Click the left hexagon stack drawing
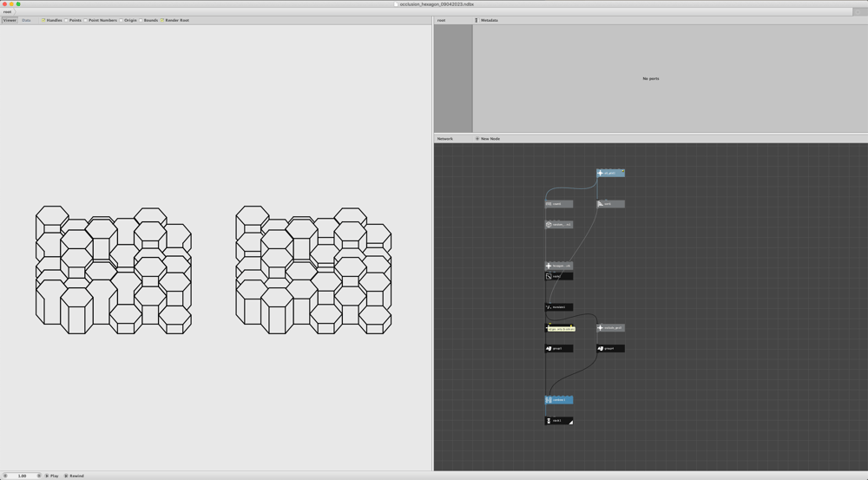 tap(114, 270)
